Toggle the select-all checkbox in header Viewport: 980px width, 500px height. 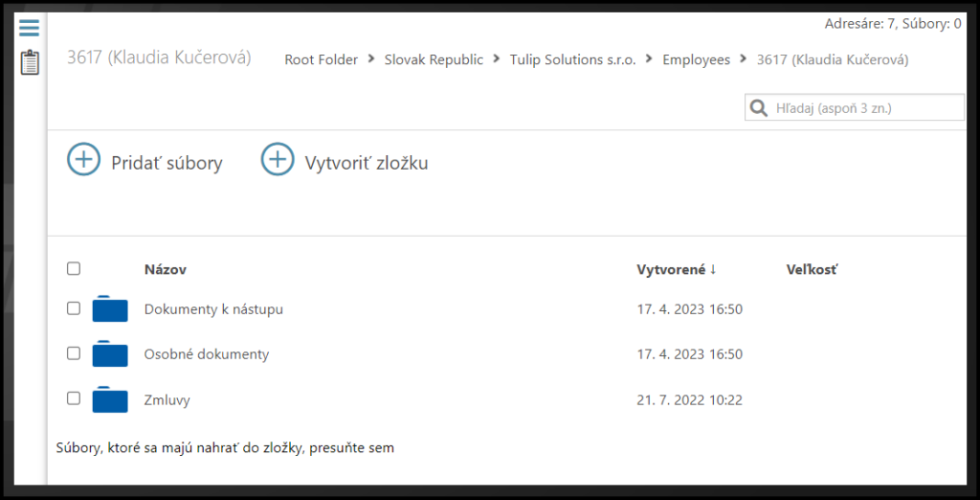click(x=74, y=269)
